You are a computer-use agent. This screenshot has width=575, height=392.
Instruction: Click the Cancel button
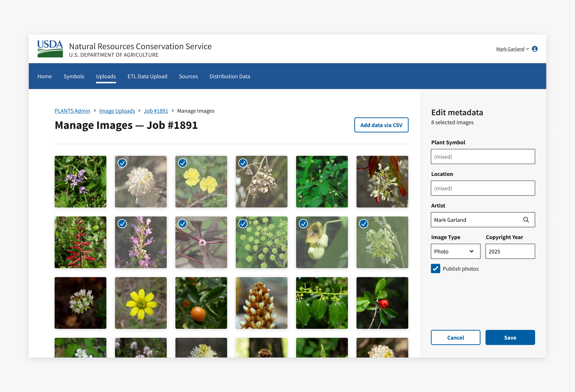tap(455, 337)
